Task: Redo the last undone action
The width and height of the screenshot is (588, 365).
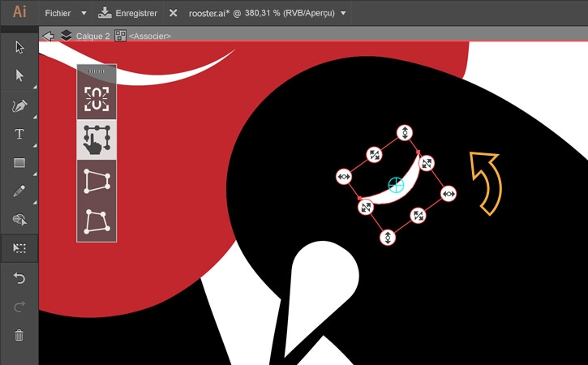Action: pyautogui.click(x=19, y=307)
